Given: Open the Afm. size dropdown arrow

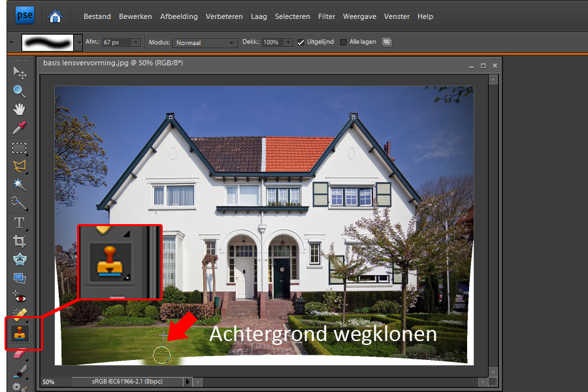Looking at the screenshot, I should [136, 42].
